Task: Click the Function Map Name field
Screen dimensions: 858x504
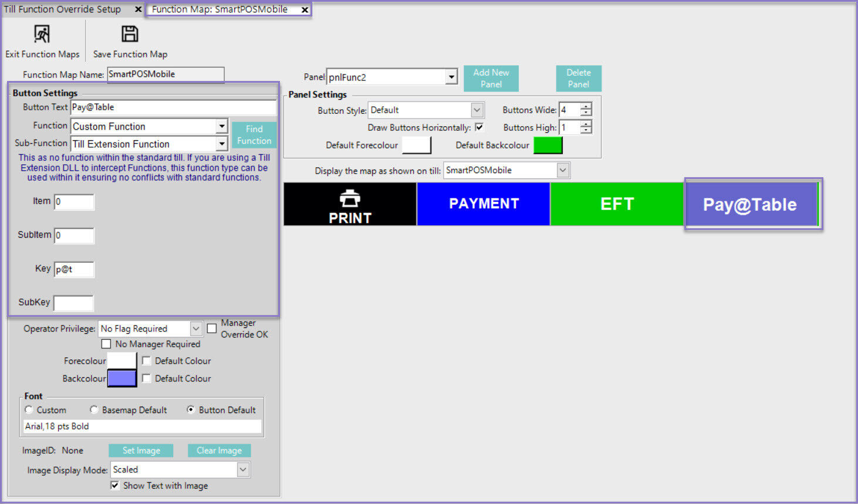Action: point(165,74)
